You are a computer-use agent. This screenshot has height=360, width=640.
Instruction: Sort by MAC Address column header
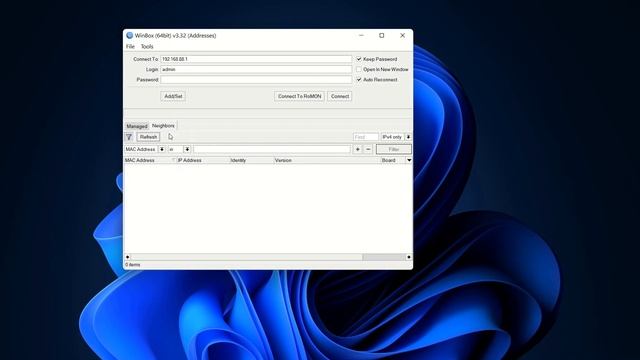coord(150,160)
